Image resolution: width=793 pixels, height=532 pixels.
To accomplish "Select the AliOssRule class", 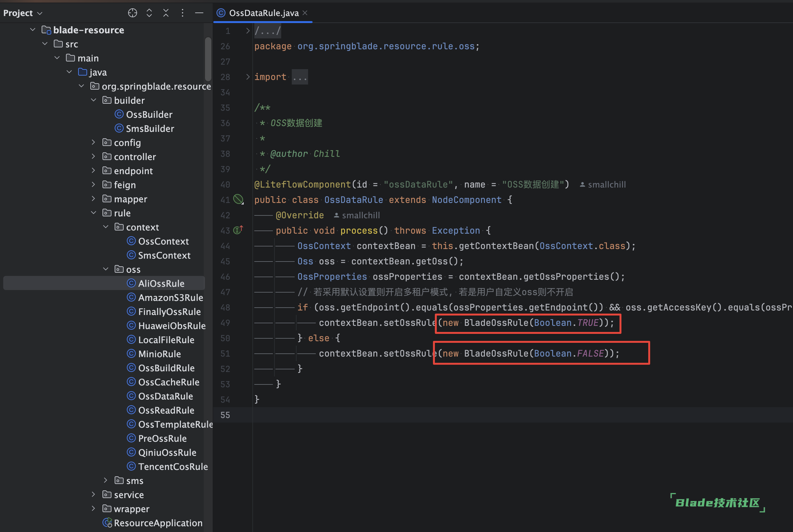I will click(x=161, y=283).
